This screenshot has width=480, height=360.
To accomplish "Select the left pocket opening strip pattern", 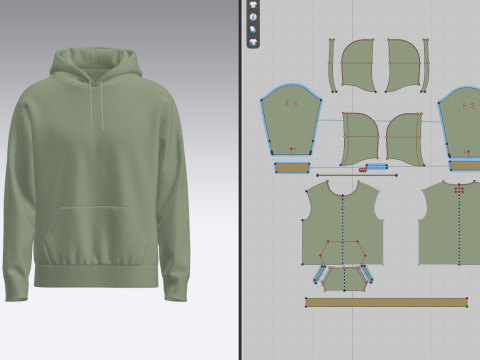I will tap(319, 275).
